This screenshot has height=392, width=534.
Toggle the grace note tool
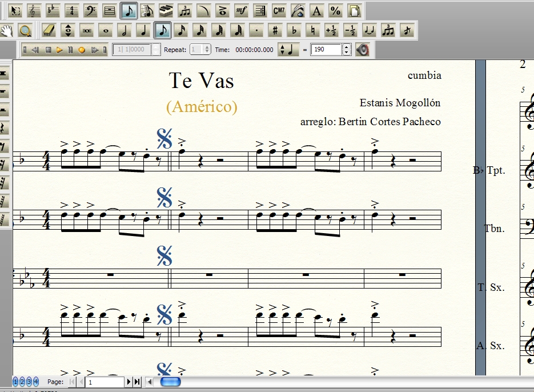pyautogui.click(x=407, y=31)
